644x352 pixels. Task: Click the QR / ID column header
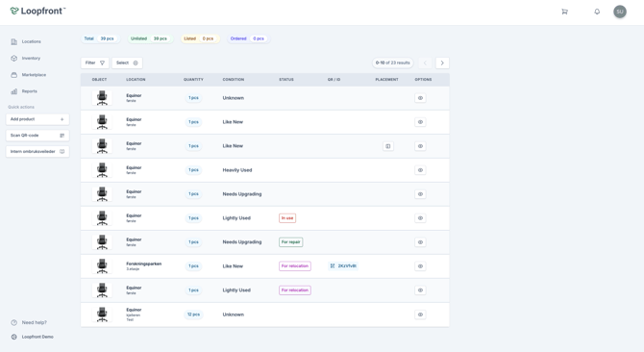click(334, 80)
